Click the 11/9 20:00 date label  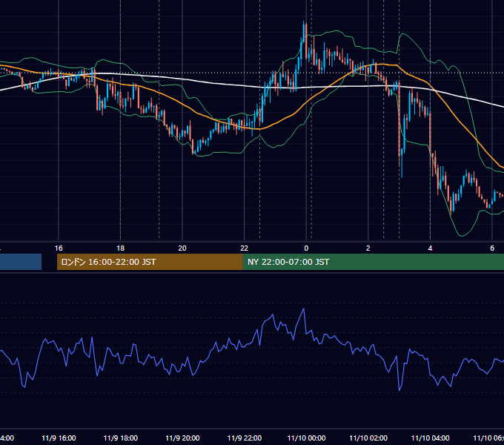point(182,438)
